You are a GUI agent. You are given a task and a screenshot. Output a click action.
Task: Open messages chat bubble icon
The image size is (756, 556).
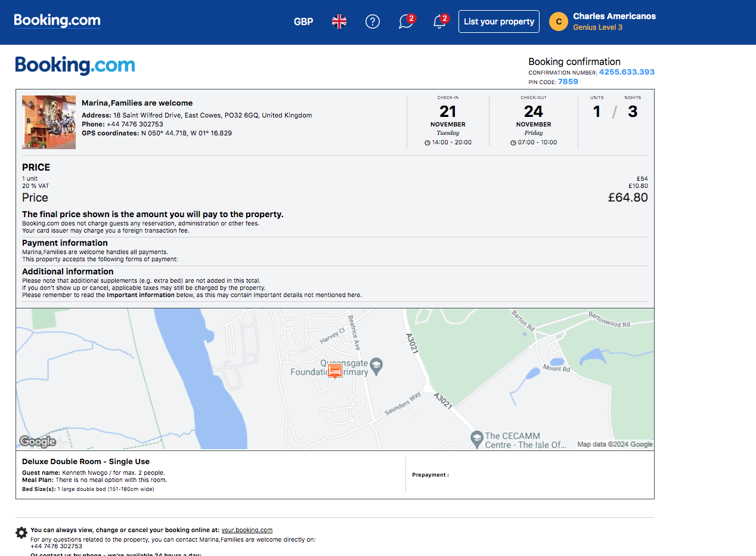(406, 21)
